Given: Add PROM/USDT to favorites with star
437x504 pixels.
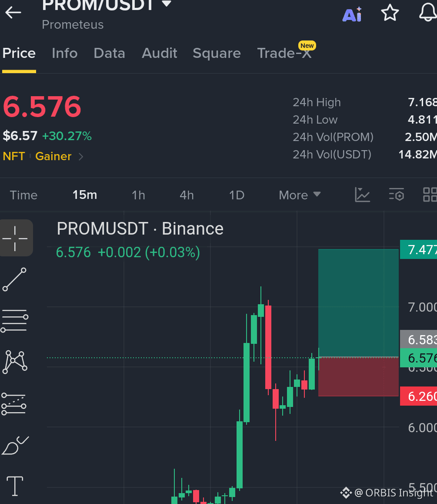Looking at the screenshot, I should click(x=390, y=13).
